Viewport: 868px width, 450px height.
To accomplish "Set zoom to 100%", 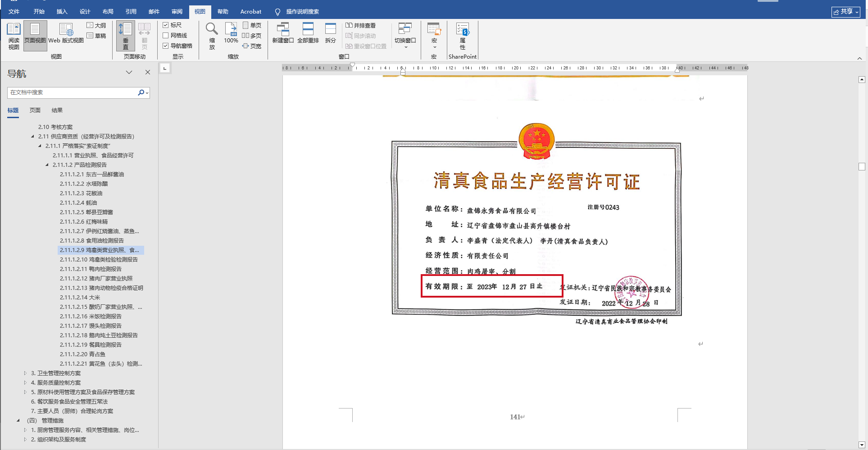I will (x=231, y=34).
